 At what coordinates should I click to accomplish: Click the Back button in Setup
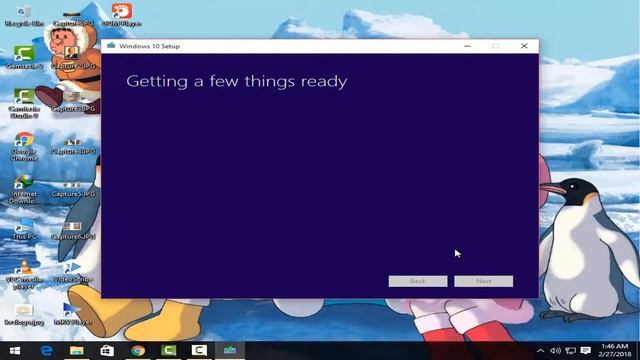[x=418, y=281]
